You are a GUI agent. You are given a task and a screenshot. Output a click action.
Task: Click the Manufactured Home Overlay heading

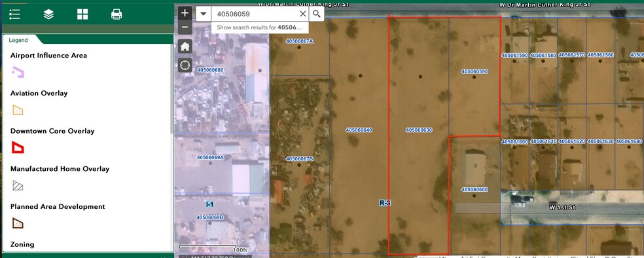[60, 169]
